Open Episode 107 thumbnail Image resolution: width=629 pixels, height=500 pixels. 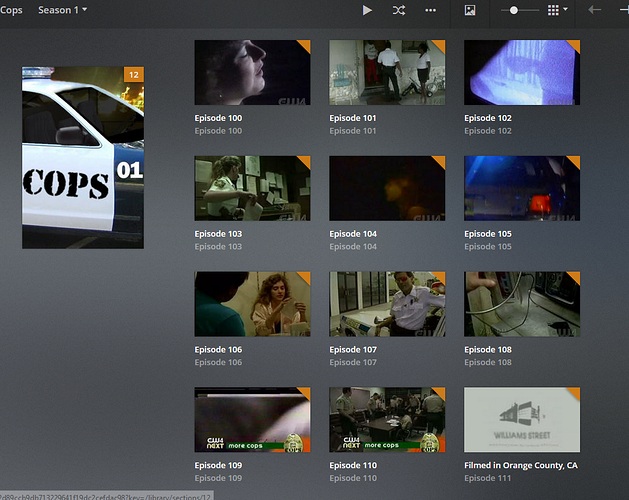387,304
